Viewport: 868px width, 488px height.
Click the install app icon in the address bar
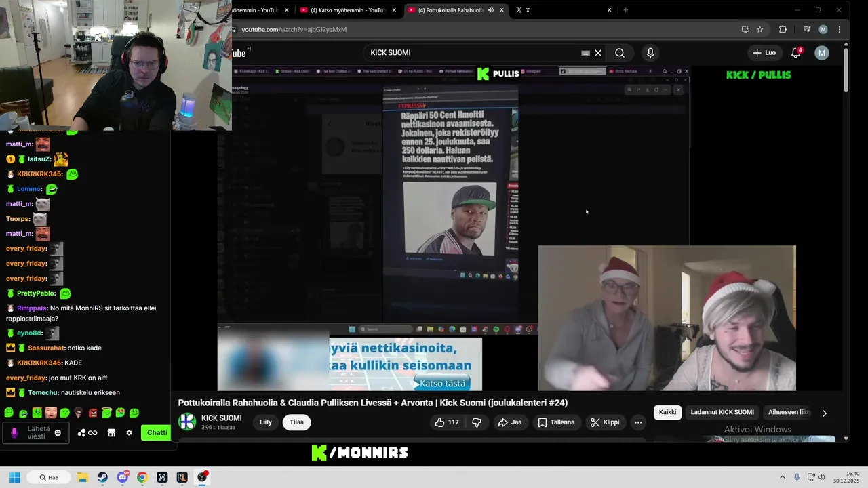pos(745,29)
